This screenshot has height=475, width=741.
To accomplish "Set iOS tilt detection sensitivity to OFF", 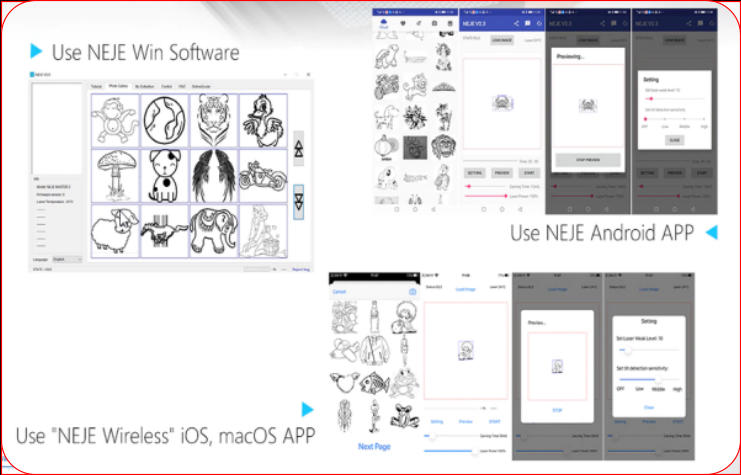I will [620, 389].
